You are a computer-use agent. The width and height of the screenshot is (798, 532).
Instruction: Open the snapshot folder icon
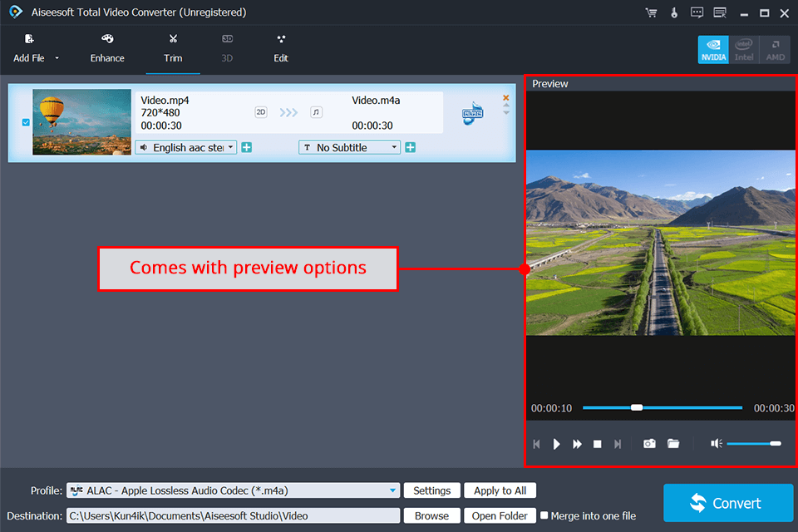(673, 444)
